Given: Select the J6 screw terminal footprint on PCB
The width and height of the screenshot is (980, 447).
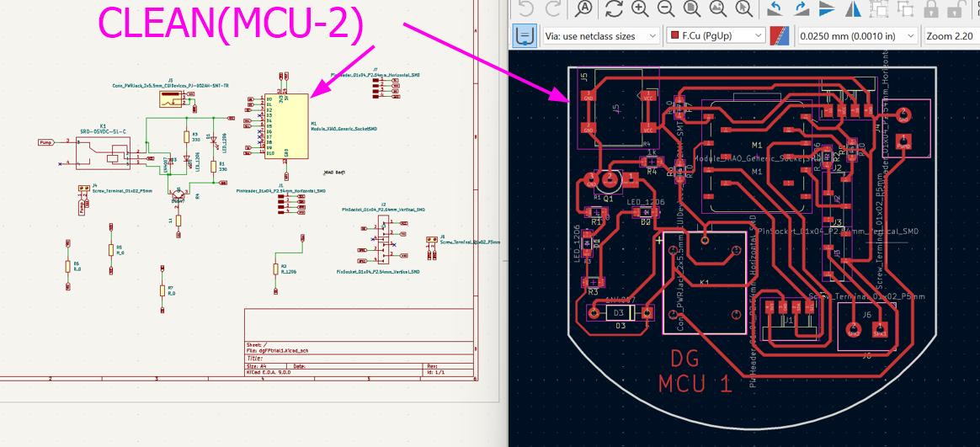Looking at the screenshot, I should [866, 326].
